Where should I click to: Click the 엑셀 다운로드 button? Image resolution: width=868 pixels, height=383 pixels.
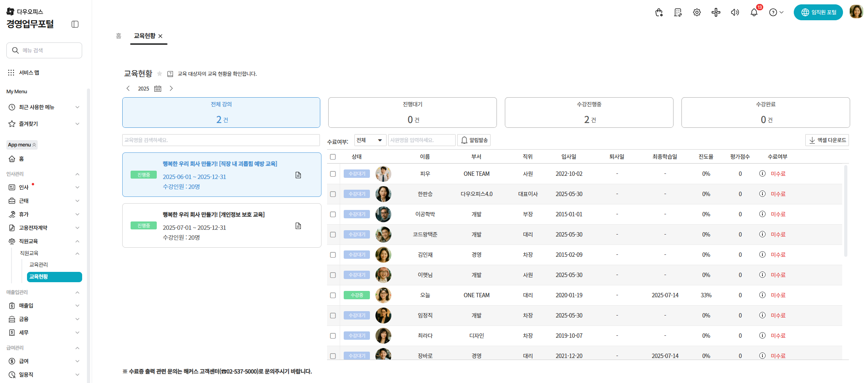[827, 140]
